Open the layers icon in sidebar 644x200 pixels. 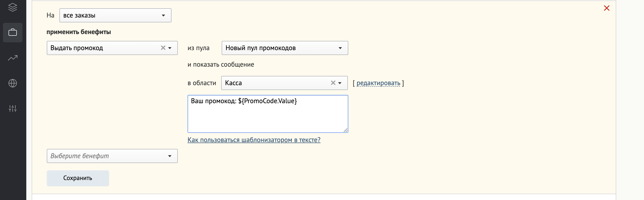pyautogui.click(x=12, y=7)
